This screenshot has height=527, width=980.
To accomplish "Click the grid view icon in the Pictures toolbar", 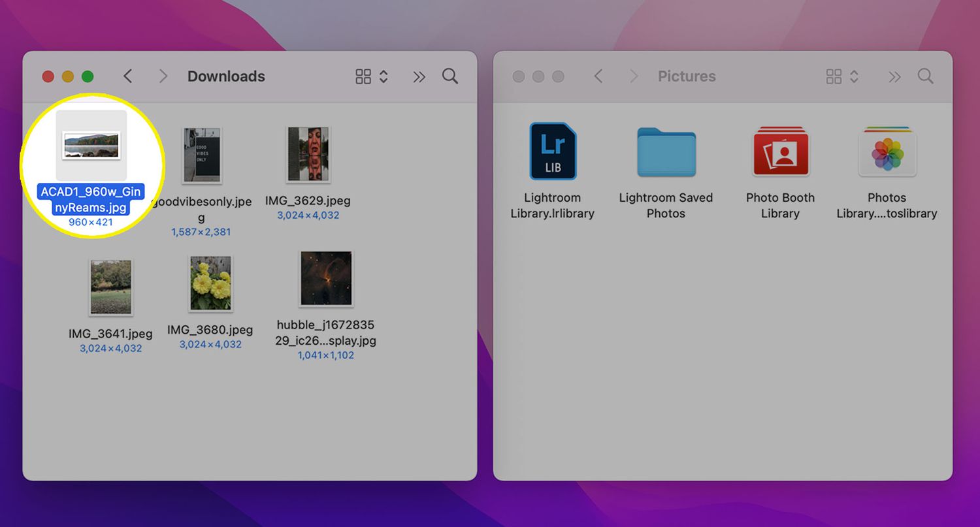I will point(834,76).
